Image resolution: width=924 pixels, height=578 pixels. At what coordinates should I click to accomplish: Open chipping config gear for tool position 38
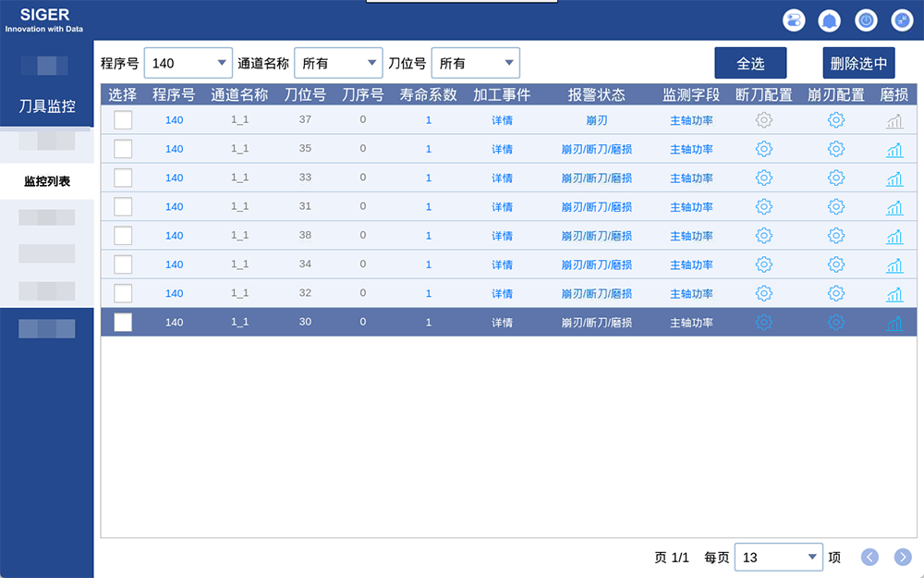pyautogui.click(x=835, y=235)
